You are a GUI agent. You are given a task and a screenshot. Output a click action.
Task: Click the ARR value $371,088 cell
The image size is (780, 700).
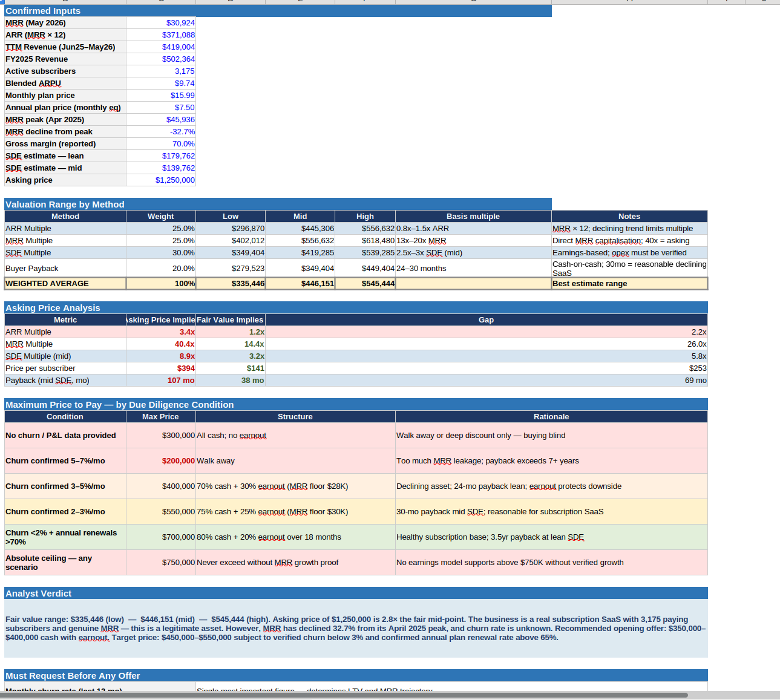[161, 35]
